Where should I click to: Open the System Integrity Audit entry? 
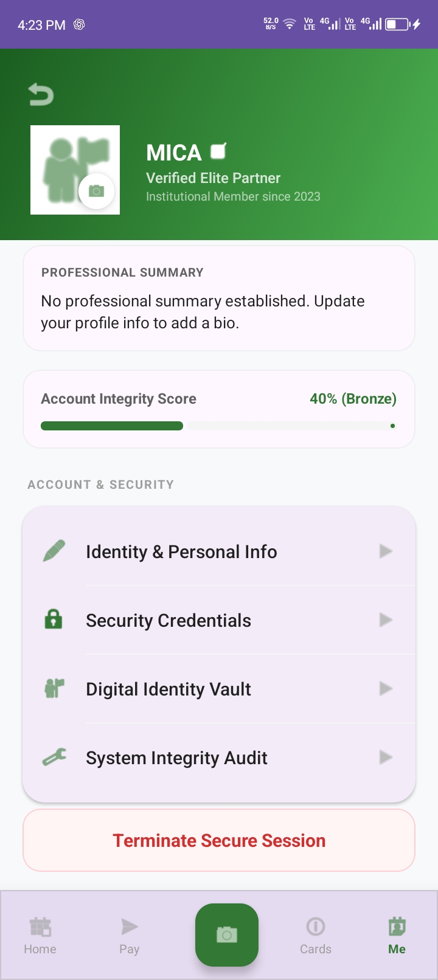click(219, 757)
